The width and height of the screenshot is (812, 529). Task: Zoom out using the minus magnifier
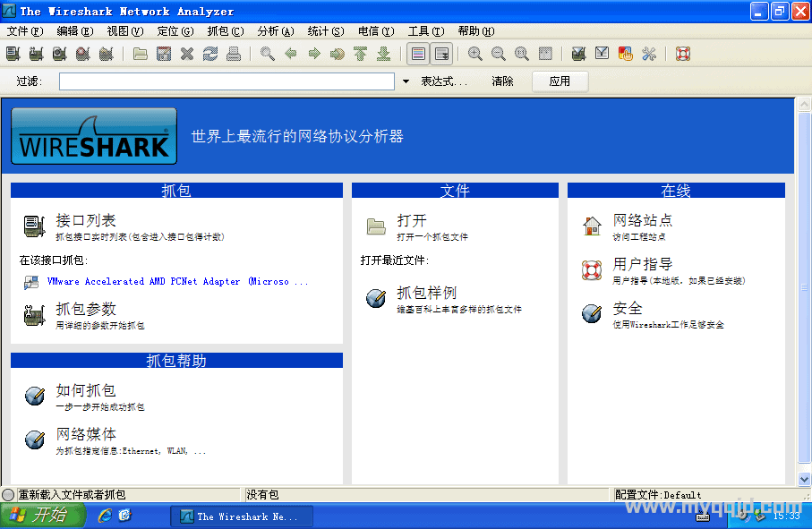point(498,54)
